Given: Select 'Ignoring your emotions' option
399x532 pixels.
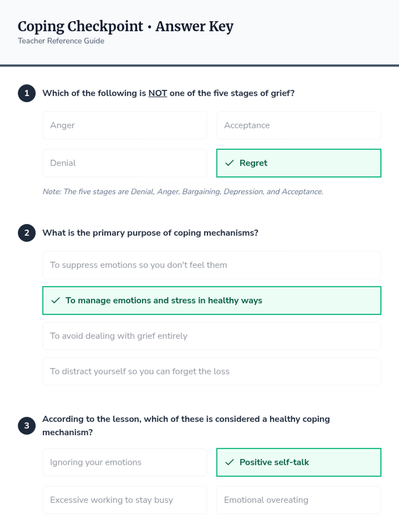Looking at the screenshot, I should coord(125,462).
